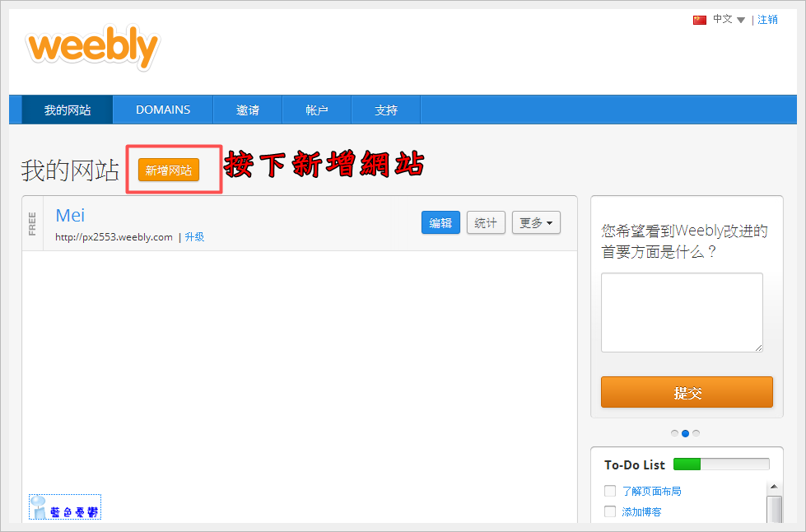Screen dimensions: 806x532
Task: Open the 统计 stats button
Action: point(486,222)
